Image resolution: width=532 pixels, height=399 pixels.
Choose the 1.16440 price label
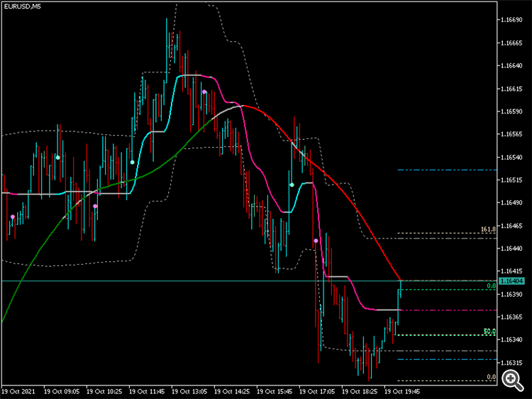click(x=511, y=248)
